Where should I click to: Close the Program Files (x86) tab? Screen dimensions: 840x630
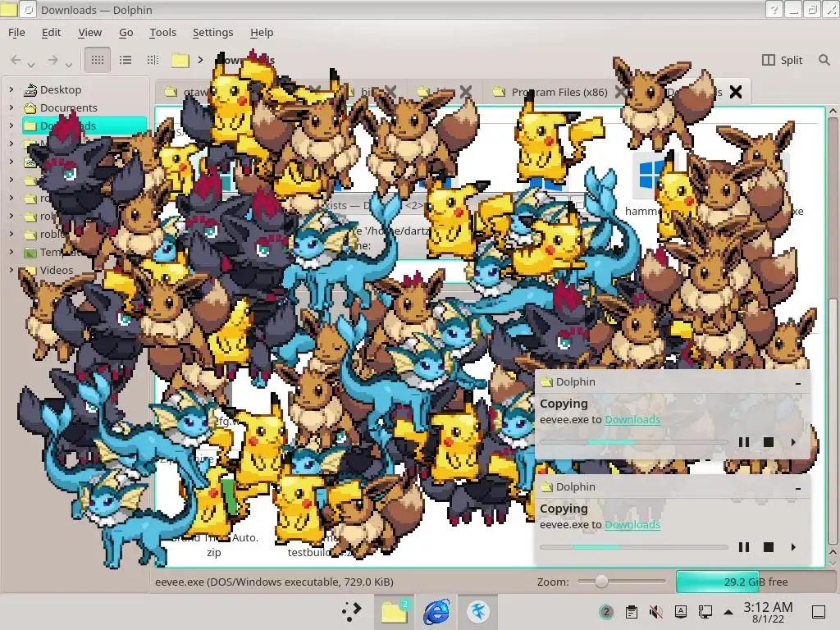coord(620,92)
